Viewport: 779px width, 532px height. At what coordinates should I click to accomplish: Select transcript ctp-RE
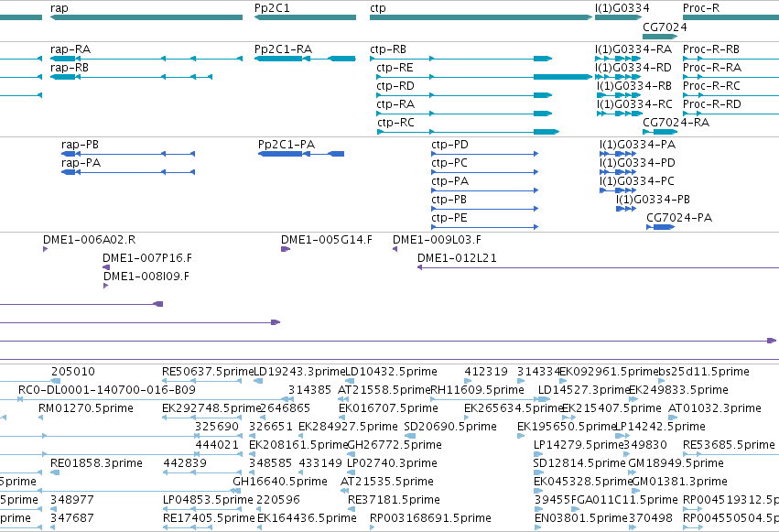[395, 68]
